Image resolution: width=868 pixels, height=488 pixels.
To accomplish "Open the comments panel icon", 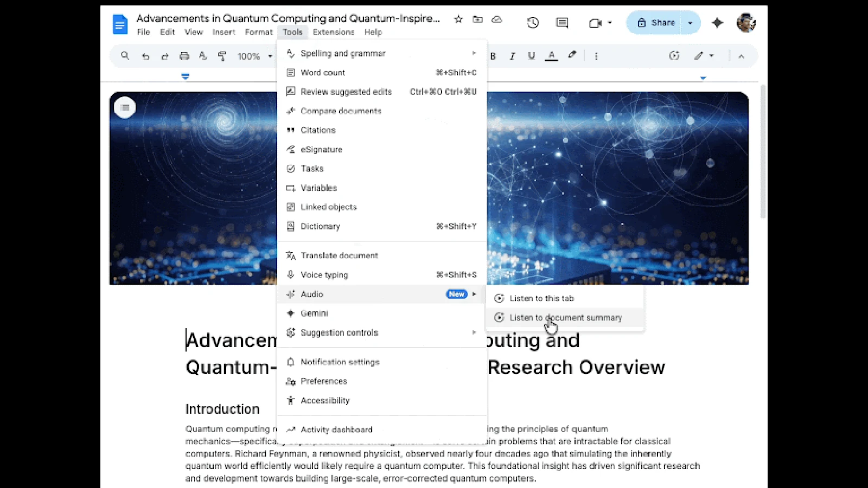I will coord(562,23).
